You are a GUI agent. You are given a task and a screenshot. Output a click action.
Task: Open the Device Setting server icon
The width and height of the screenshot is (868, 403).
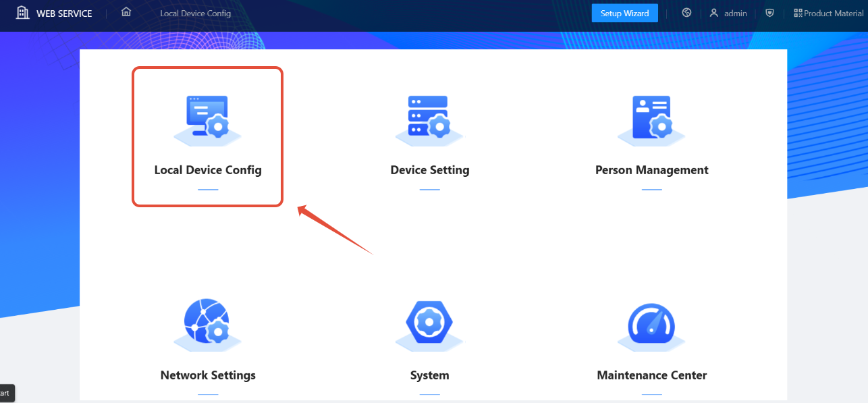[429, 120]
